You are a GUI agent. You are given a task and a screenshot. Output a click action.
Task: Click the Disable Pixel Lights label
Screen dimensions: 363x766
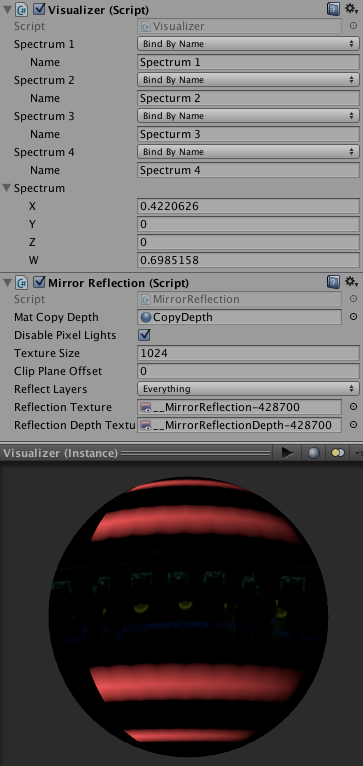65,335
